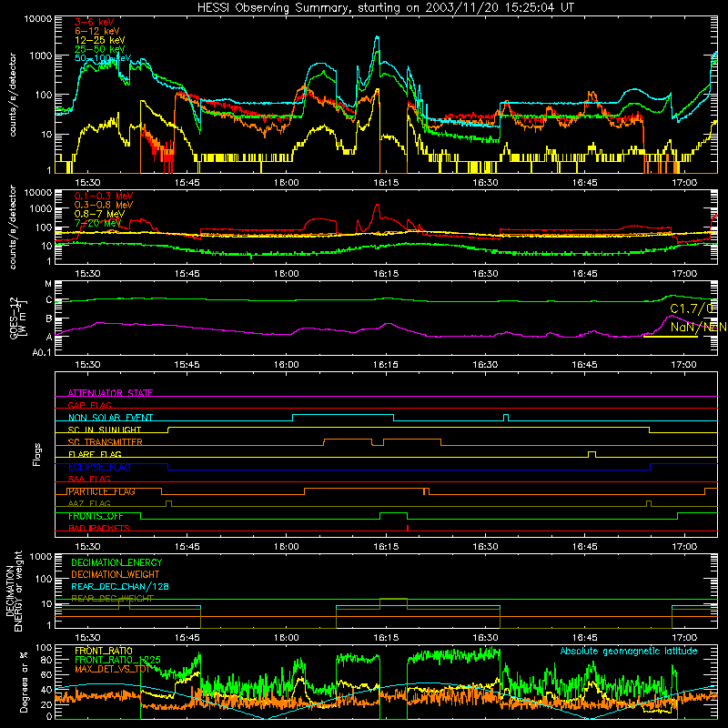This screenshot has width=728, height=728.
Task: Select the GAP_FLAG label
Action: pyautogui.click(x=89, y=405)
